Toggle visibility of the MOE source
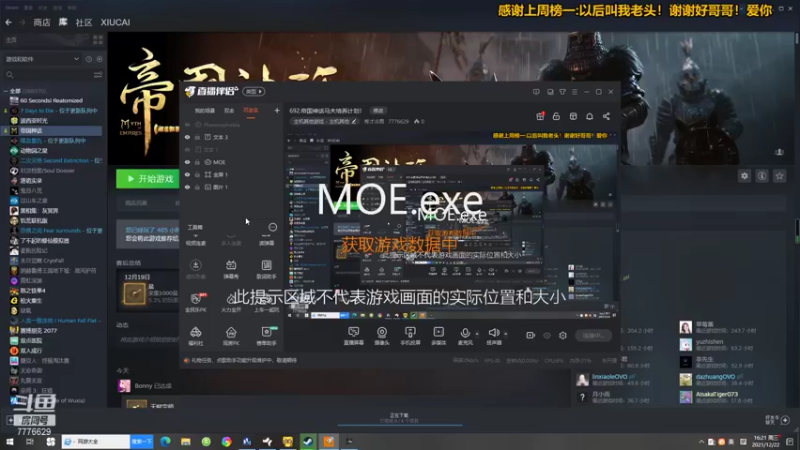 tap(187, 162)
